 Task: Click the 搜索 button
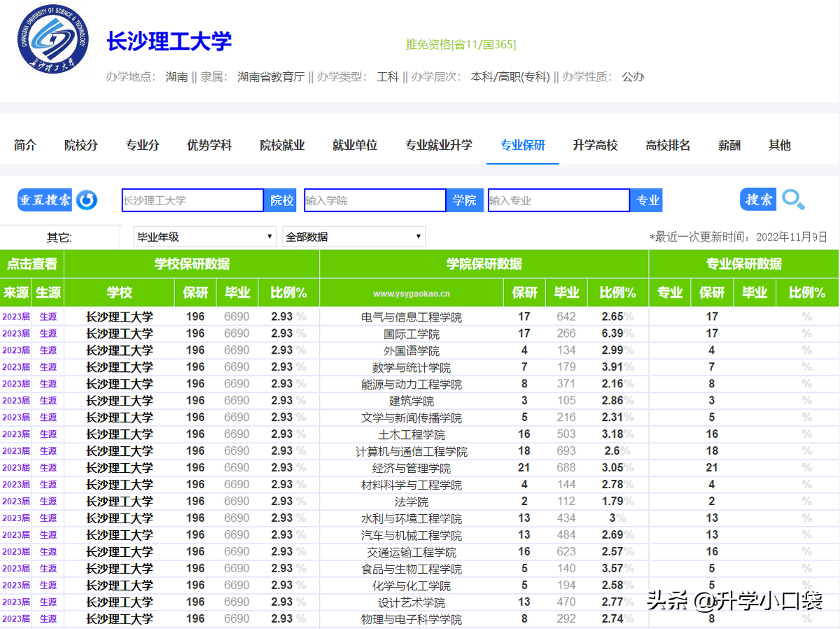click(758, 200)
